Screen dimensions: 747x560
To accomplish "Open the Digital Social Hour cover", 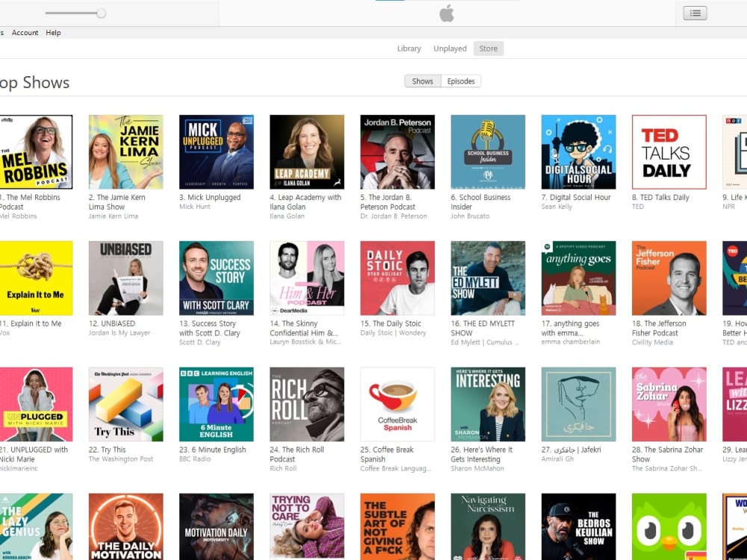I will (578, 152).
